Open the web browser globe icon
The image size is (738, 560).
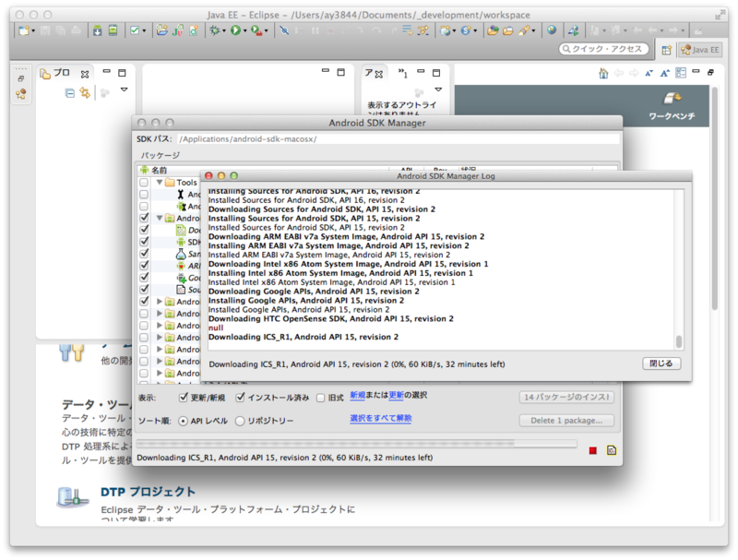click(552, 30)
